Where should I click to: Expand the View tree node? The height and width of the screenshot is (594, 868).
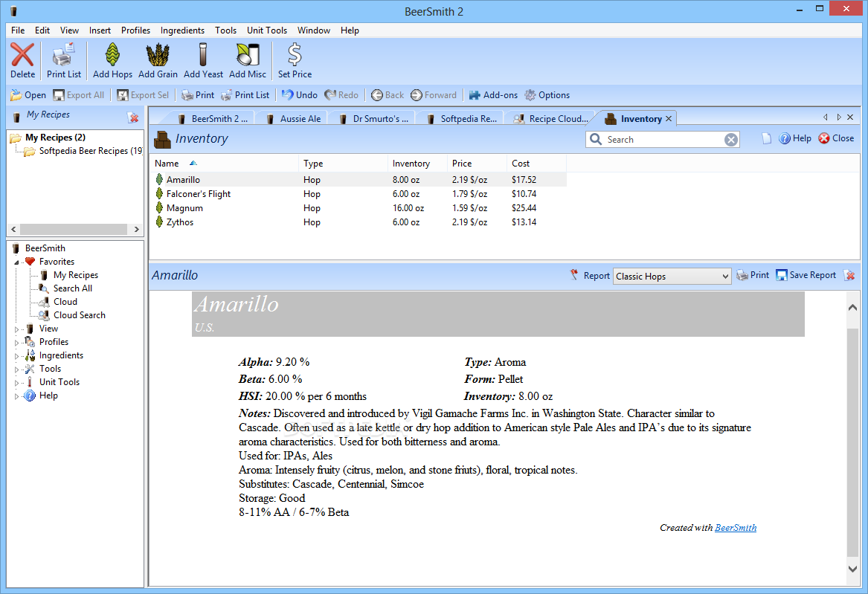point(16,329)
